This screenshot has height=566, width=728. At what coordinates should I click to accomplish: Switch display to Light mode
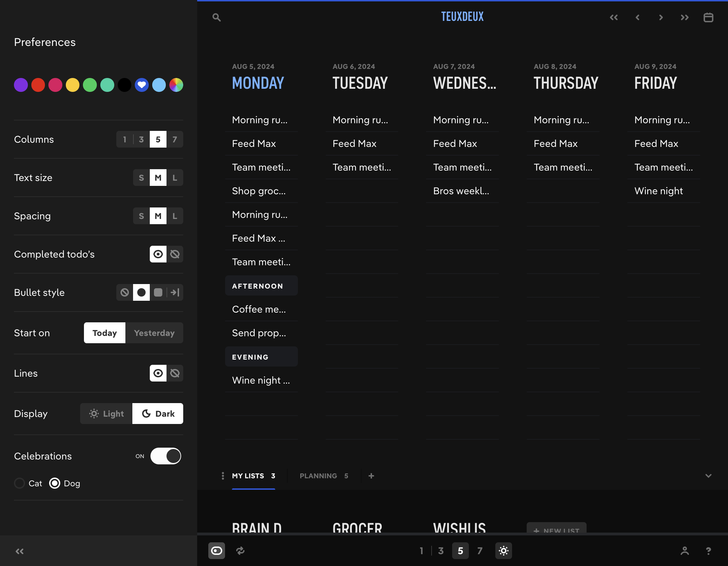tap(106, 414)
